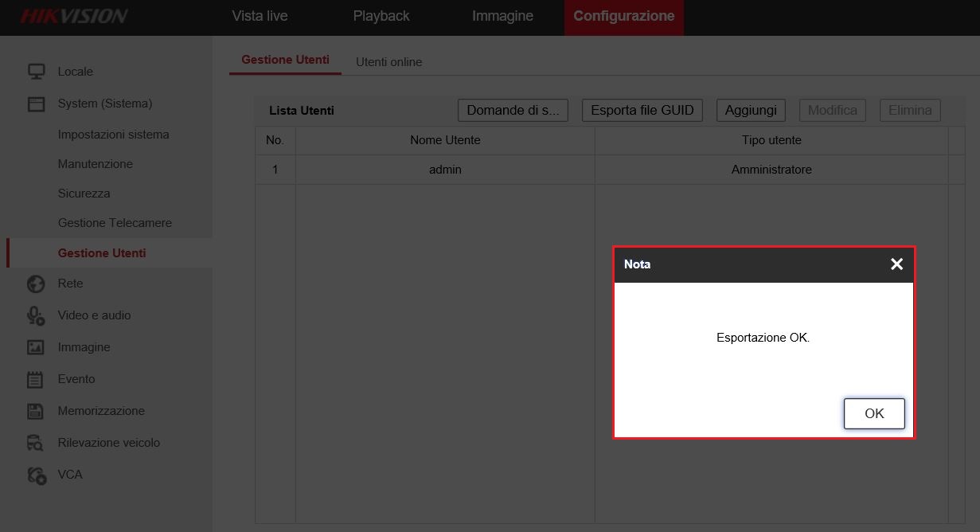Click the Rete globe icon

pyautogui.click(x=37, y=284)
